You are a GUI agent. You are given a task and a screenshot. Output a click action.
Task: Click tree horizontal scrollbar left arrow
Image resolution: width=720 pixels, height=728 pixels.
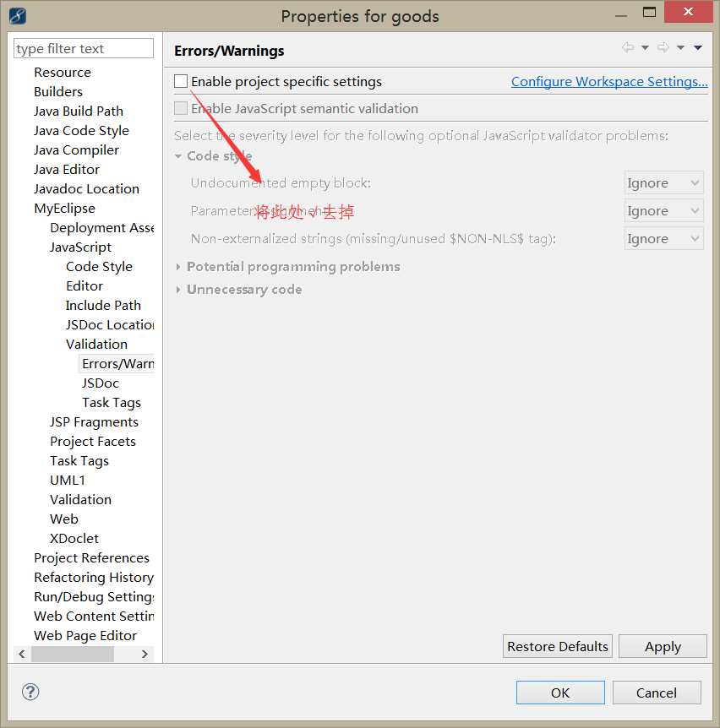tap(22, 655)
